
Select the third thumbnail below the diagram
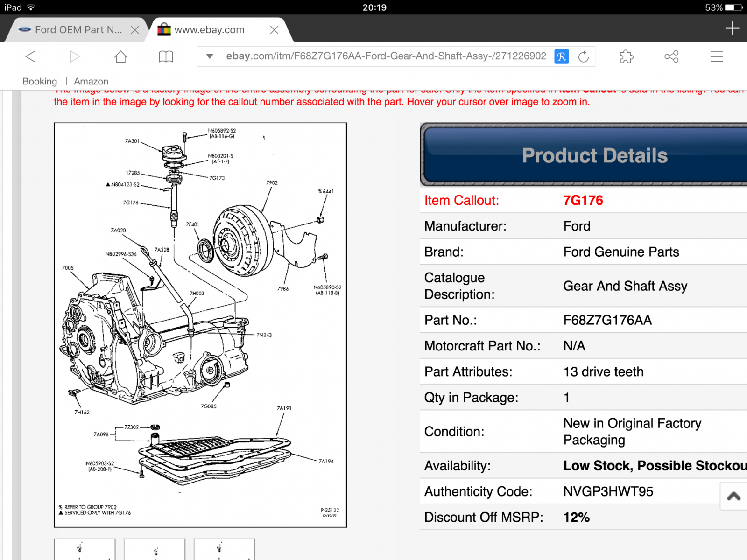tap(225, 549)
